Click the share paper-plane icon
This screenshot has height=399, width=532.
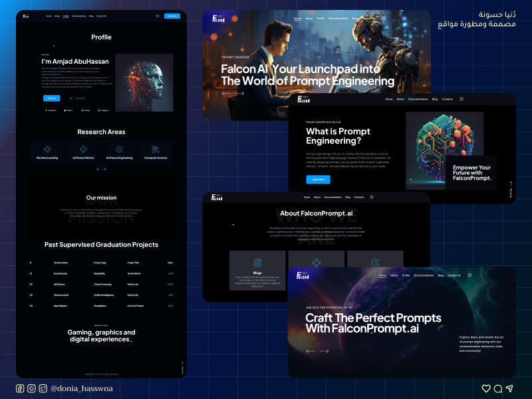click(x=509, y=388)
